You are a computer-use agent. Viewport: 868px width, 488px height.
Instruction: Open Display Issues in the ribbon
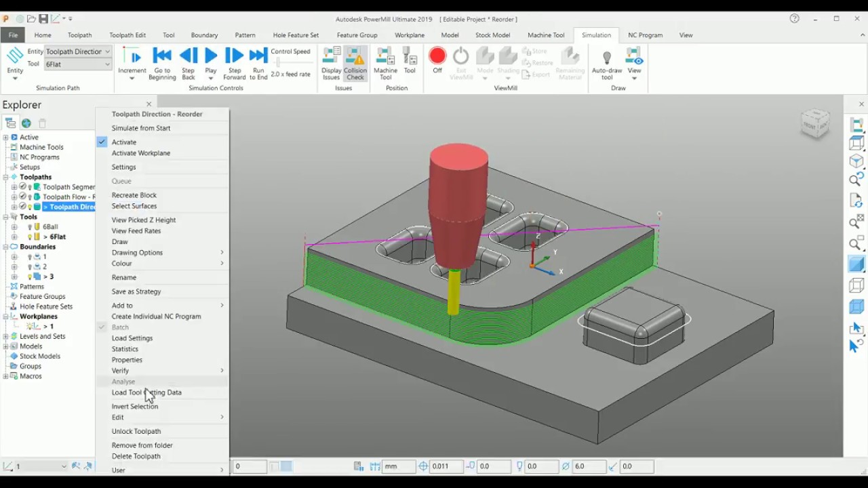point(332,63)
